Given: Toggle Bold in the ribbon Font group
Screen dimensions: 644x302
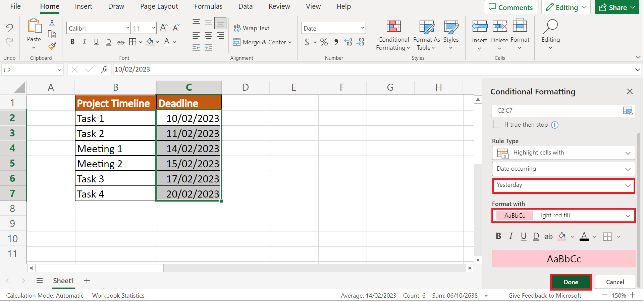Looking at the screenshot, I should [72, 42].
